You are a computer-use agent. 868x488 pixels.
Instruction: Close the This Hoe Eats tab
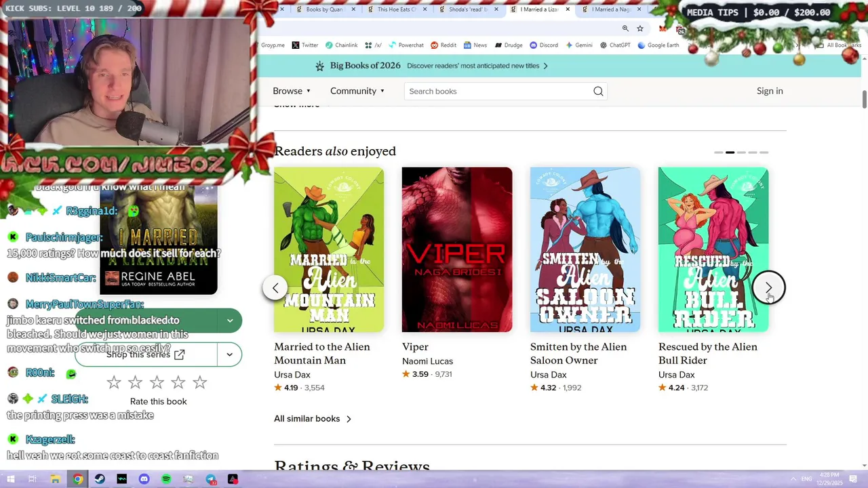425,9
